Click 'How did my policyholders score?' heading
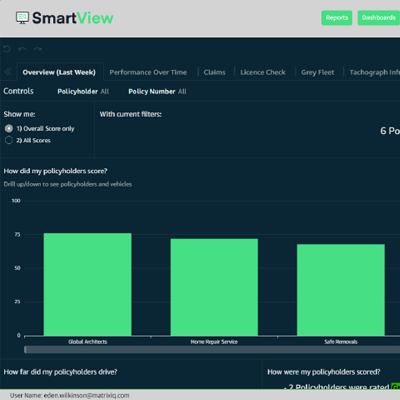The image size is (400, 400). pos(55,171)
